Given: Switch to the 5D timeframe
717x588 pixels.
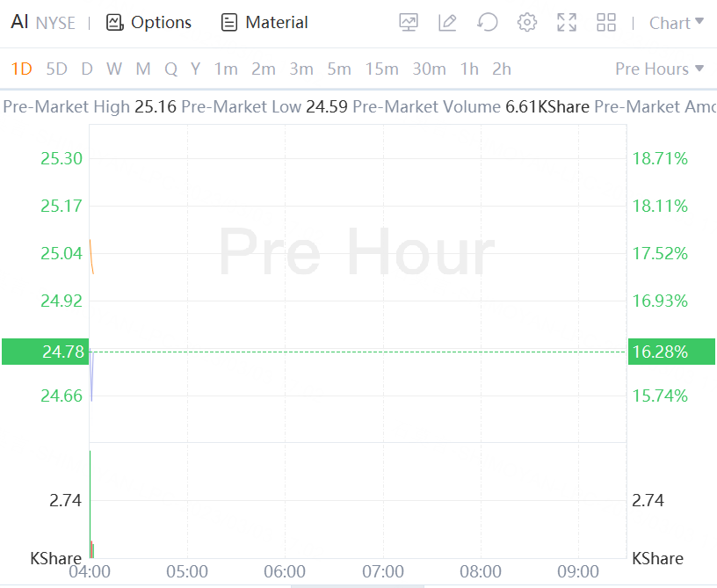Looking at the screenshot, I should point(56,69).
